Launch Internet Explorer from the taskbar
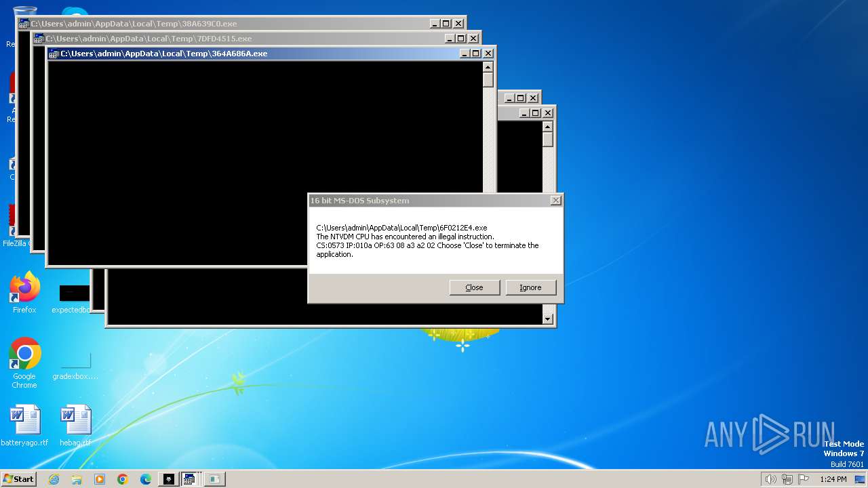The width and height of the screenshot is (868, 488). (54, 479)
